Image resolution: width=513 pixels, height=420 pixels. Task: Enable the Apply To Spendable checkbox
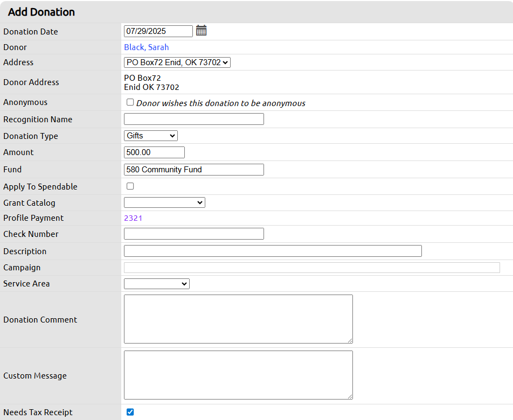point(130,186)
